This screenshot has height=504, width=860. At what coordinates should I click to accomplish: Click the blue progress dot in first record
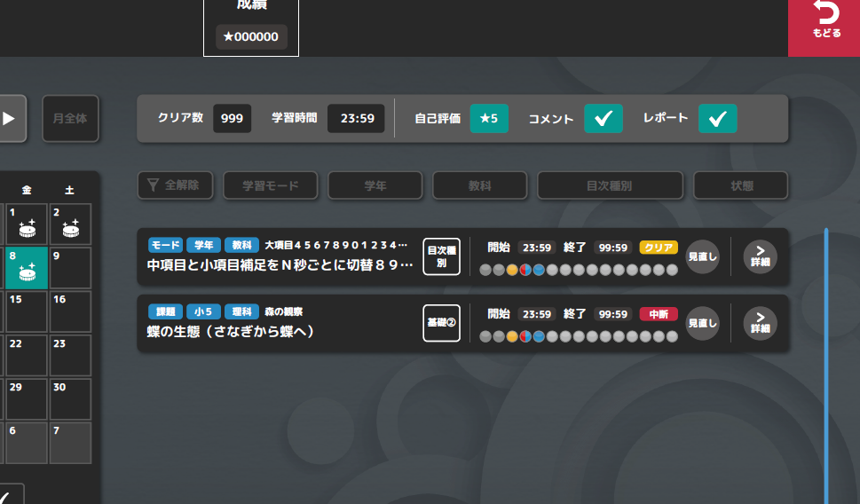click(539, 270)
